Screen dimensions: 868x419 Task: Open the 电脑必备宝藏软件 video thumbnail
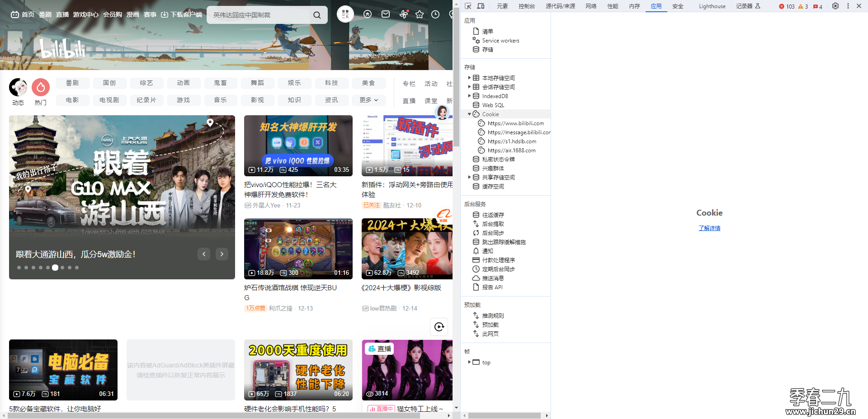[63, 370]
